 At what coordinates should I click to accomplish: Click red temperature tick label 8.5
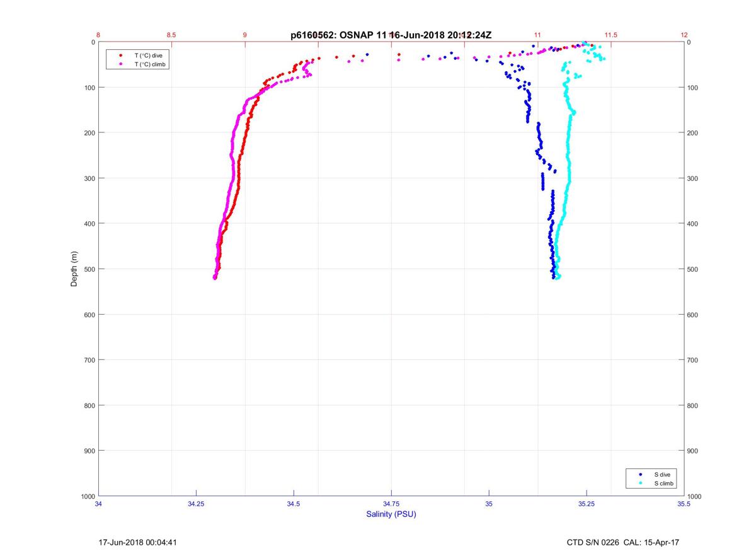(171, 35)
